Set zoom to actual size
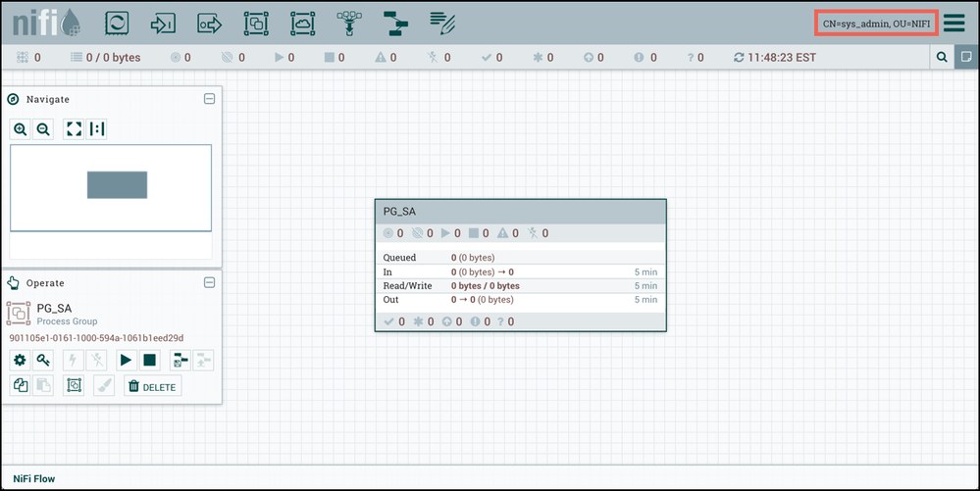This screenshot has width=980, height=491. click(96, 129)
